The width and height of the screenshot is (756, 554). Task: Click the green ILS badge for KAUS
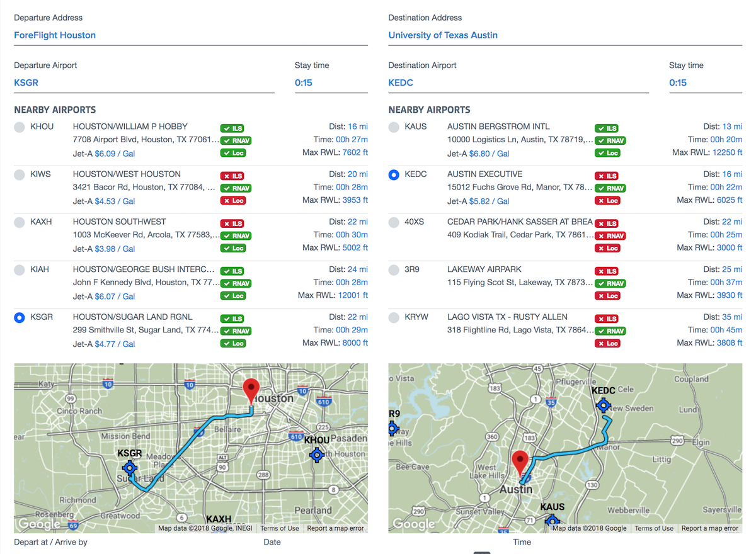coord(606,128)
